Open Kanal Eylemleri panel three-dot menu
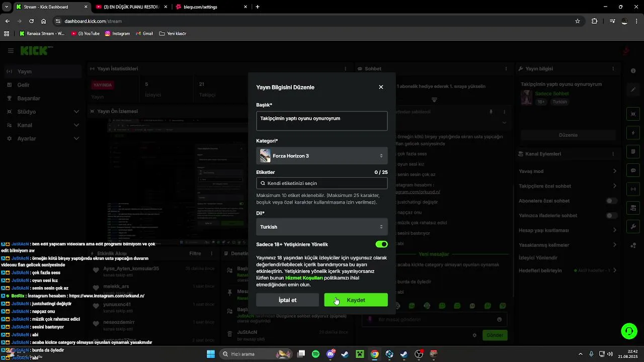The image size is (644, 362). click(613, 154)
